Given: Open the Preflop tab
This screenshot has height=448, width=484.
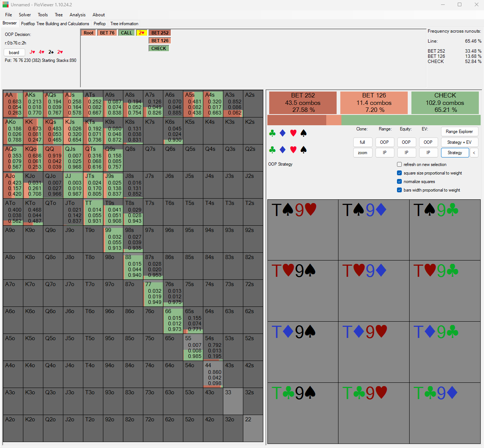Looking at the screenshot, I should [99, 24].
